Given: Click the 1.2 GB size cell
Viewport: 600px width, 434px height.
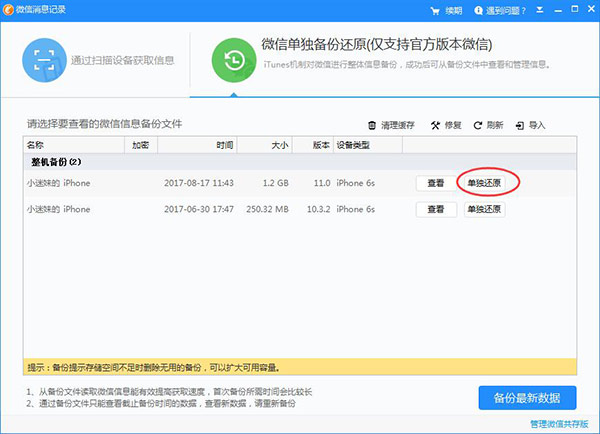Looking at the screenshot, I should 276,183.
